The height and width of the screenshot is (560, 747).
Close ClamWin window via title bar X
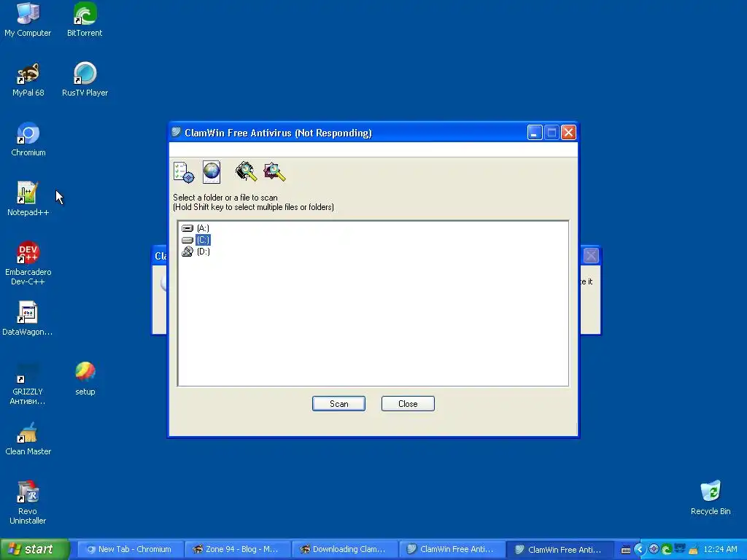[568, 133]
